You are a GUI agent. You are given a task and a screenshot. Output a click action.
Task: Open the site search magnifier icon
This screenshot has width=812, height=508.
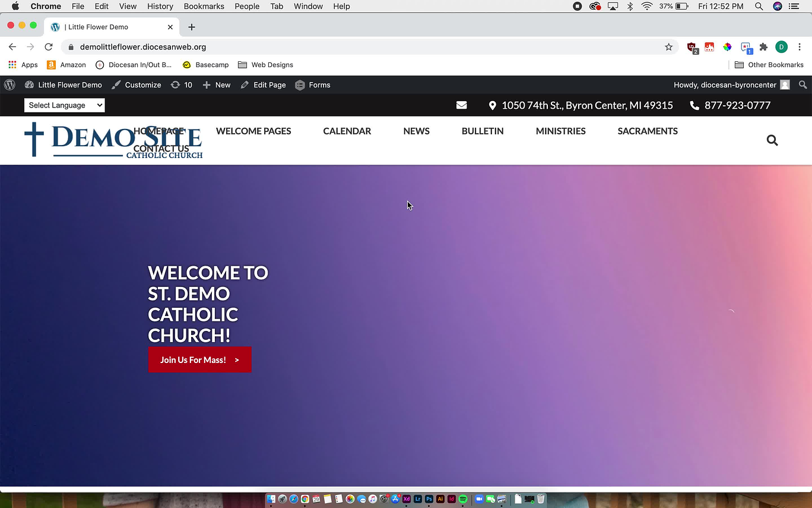click(x=772, y=140)
